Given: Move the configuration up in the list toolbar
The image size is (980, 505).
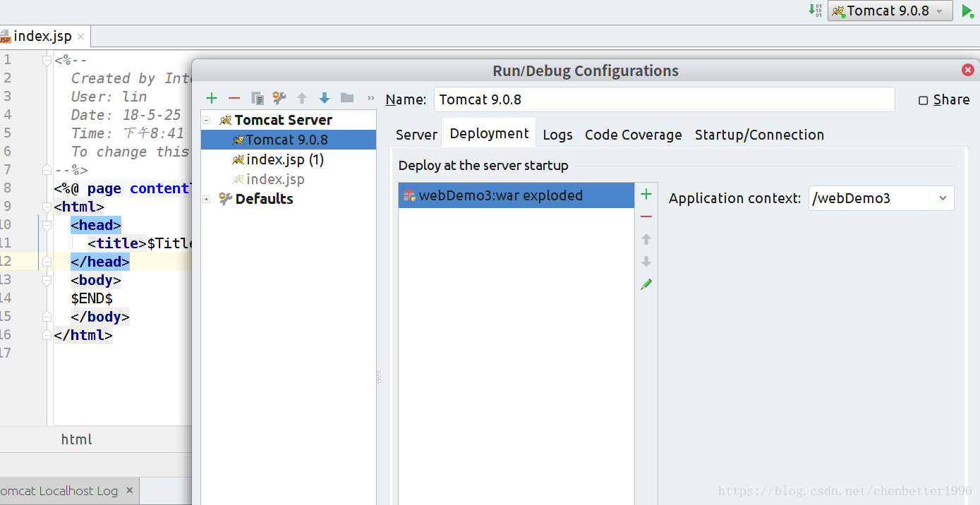Looking at the screenshot, I should click(x=302, y=98).
